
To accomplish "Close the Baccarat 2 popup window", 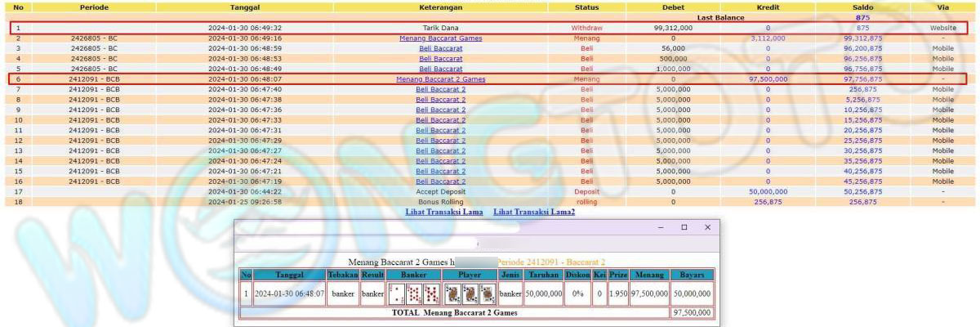I will [707, 227].
